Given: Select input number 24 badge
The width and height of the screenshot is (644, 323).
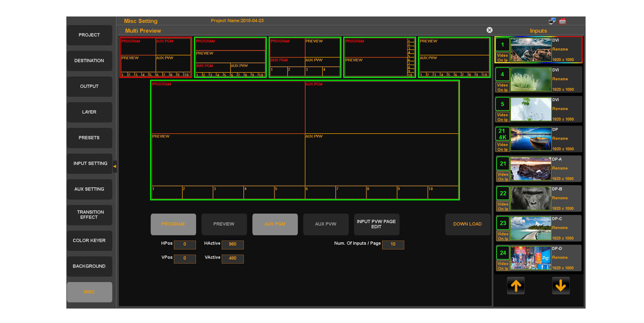Looking at the screenshot, I should 502,253.
